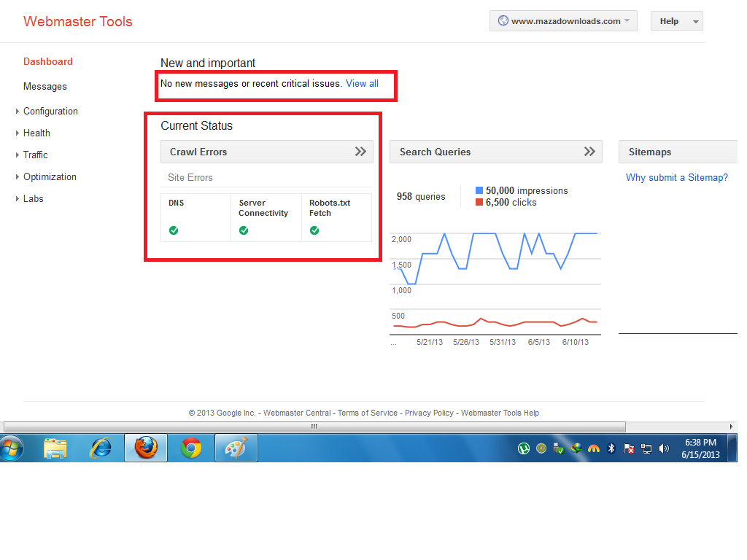The width and height of the screenshot is (747, 560).
Task: Click the "958 queries" count
Action: click(x=421, y=197)
